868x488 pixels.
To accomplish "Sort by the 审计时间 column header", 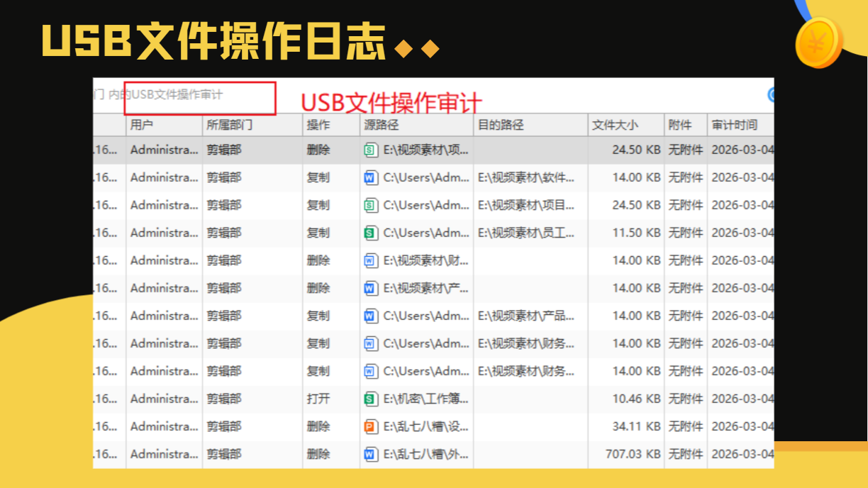I will pyautogui.click(x=740, y=125).
